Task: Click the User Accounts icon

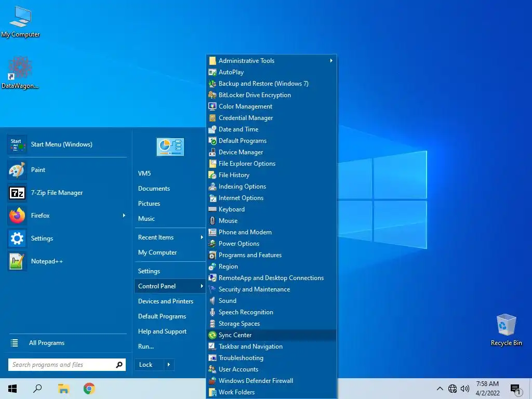Action: click(212, 369)
